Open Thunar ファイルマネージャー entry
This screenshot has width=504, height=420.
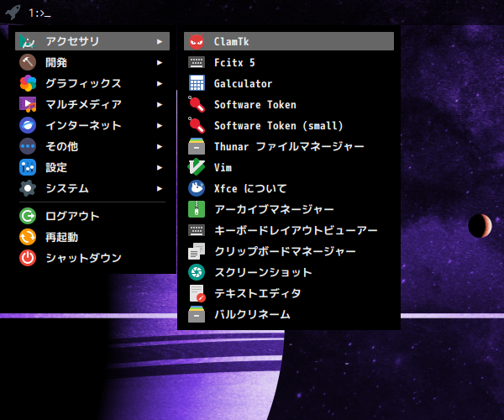point(289,146)
